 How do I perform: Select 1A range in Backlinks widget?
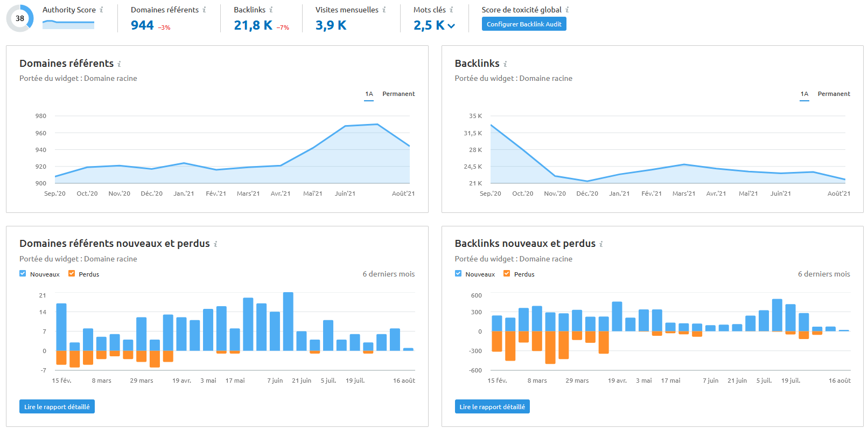pyautogui.click(x=804, y=94)
